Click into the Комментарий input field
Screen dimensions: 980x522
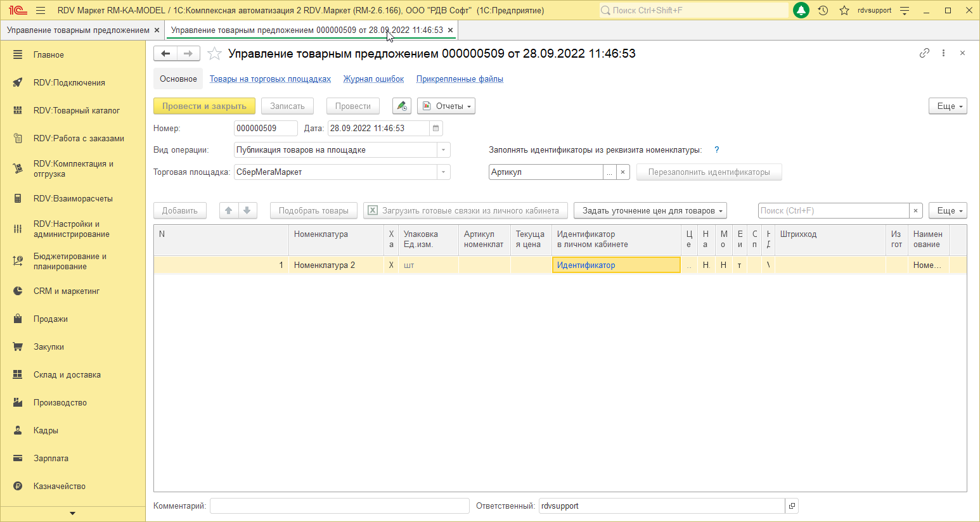click(339, 506)
